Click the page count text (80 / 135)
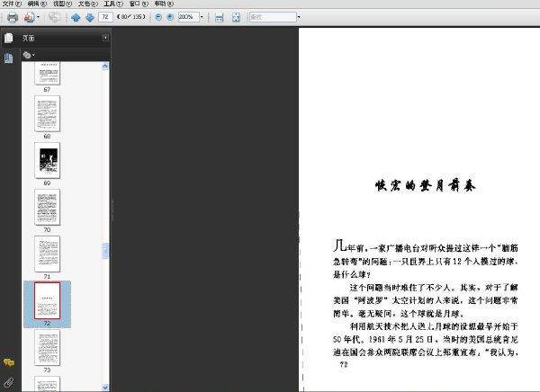The image size is (540, 392). tap(131, 16)
